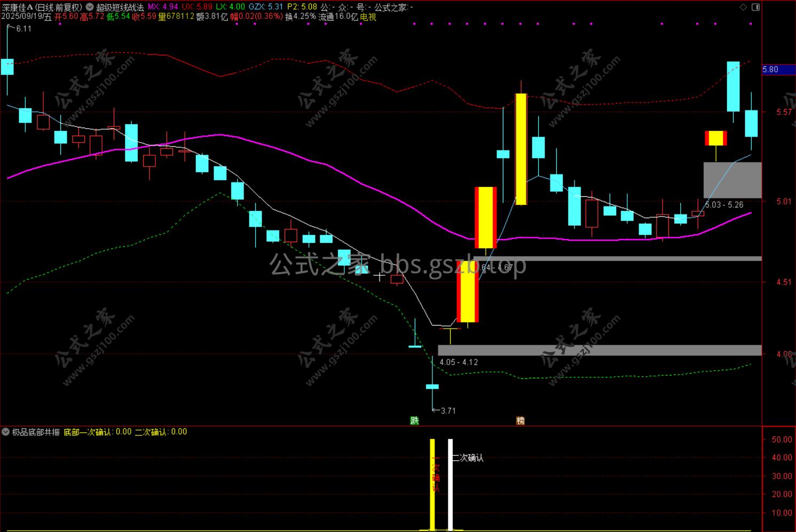
Task: Select the tallest yellow limit-up candle
Action: point(521,149)
